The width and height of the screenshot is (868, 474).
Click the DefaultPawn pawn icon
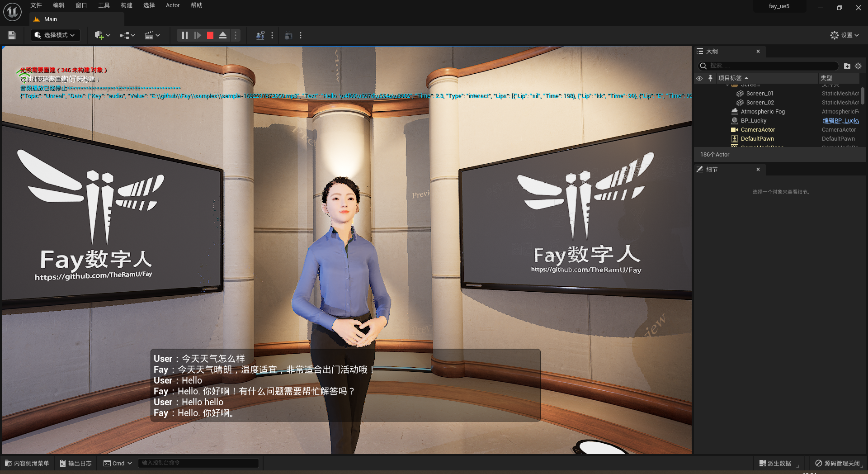[735, 139]
